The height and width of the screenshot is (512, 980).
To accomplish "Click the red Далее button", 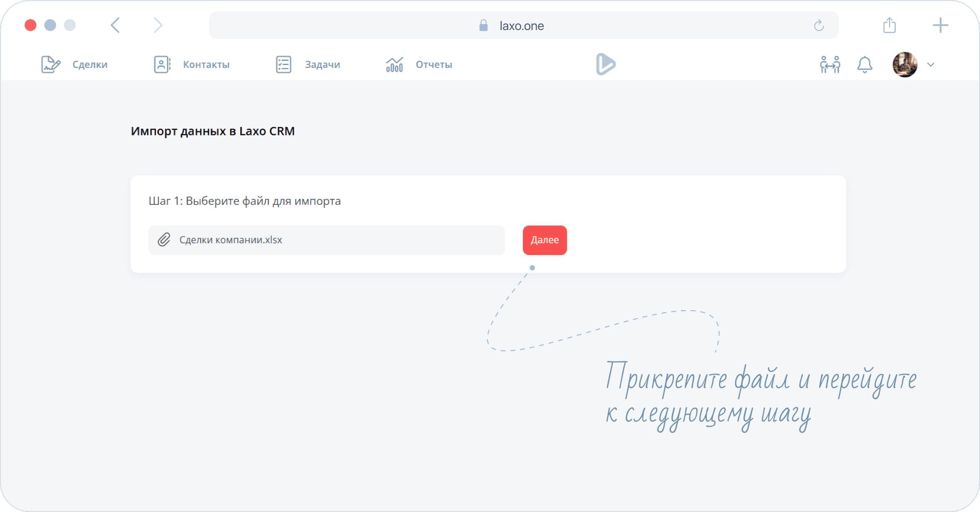I will (x=545, y=240).
